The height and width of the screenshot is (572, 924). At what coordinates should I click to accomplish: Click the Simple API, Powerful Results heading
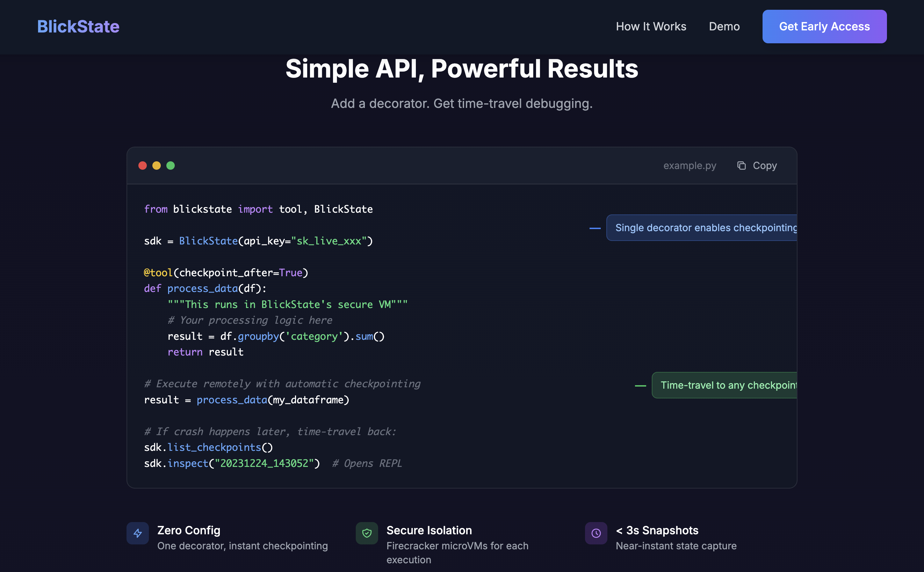point(461,69)
